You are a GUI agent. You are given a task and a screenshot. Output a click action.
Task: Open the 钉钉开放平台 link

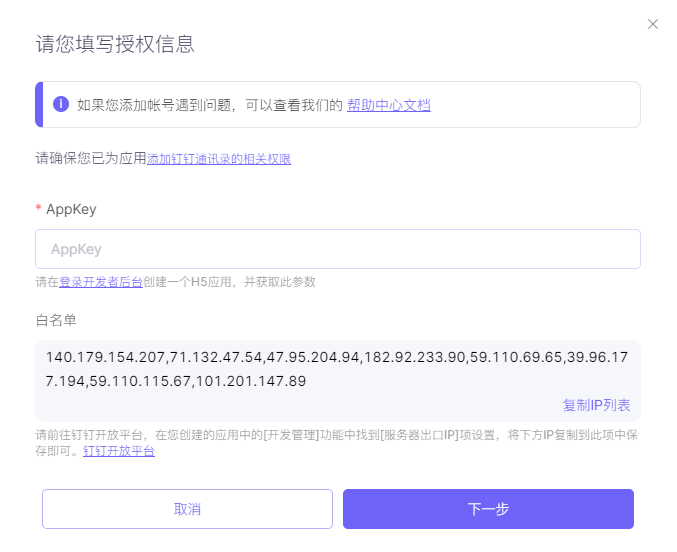click(x=119, y=451)
